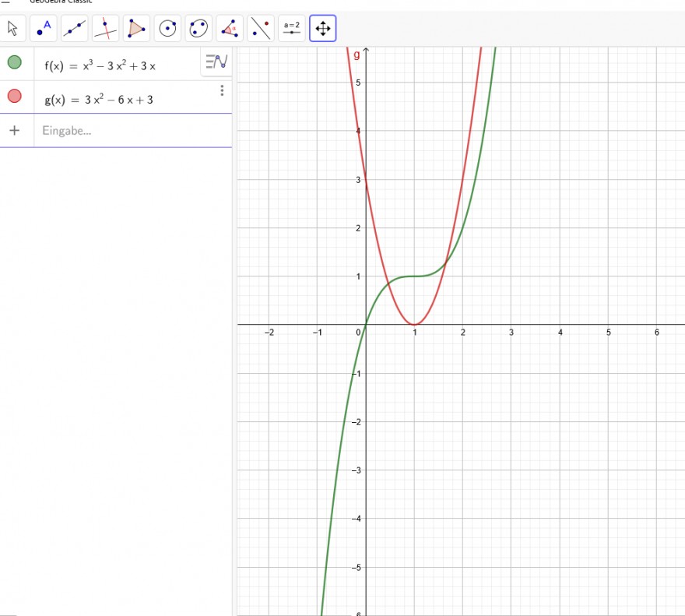685x616 pixels.
Task: Toggle visibility of function g(x)
Action: tap(15, 96)
